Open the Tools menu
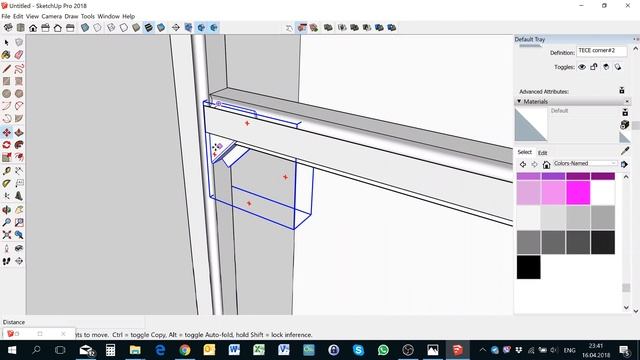The width and height of the screenshot is (640, 360). [x=88, y=16]
